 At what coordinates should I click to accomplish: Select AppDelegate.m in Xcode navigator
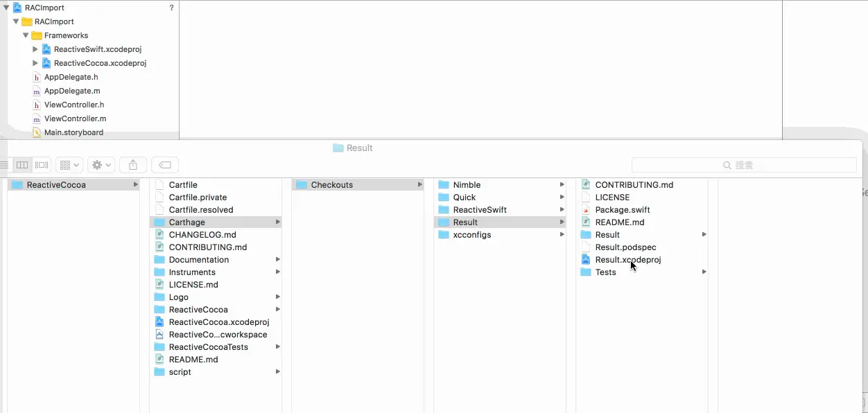pos(72,91)
